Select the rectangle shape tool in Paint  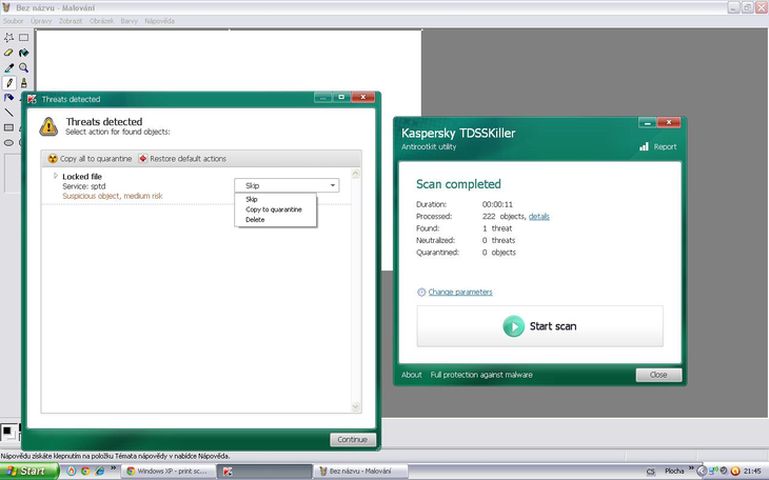pyautogui.click(x=9, y=127)
